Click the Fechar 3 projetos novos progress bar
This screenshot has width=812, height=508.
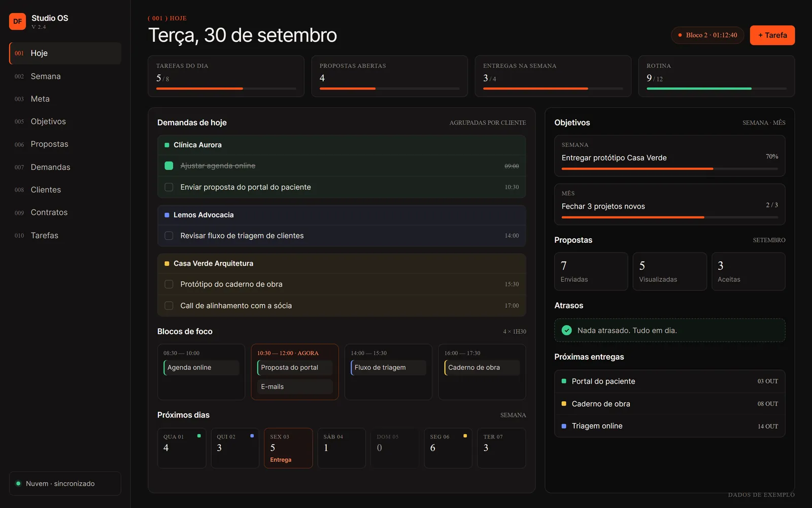670,217
